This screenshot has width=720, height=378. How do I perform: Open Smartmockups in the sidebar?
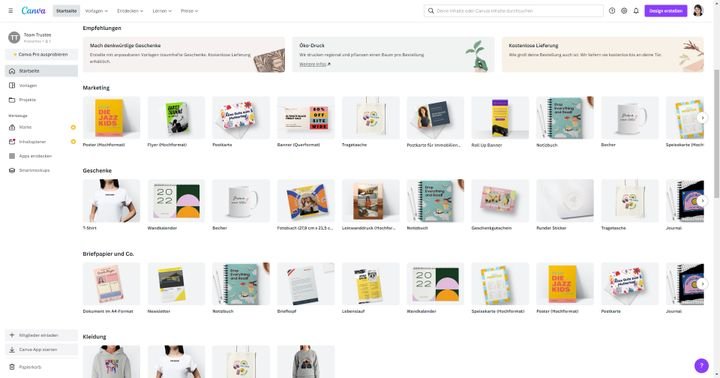(x=41, y=170)
